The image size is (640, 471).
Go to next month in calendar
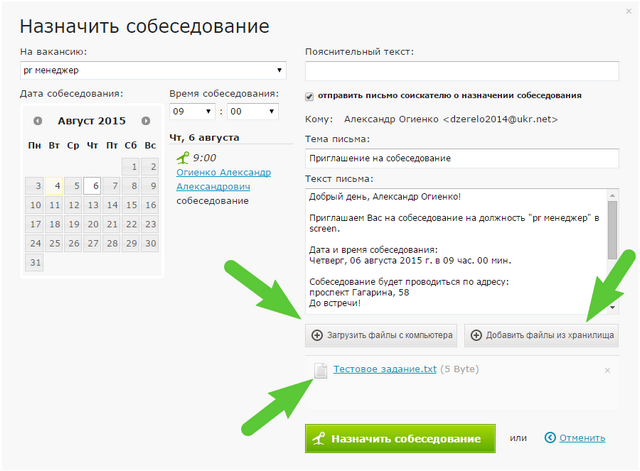146,121
